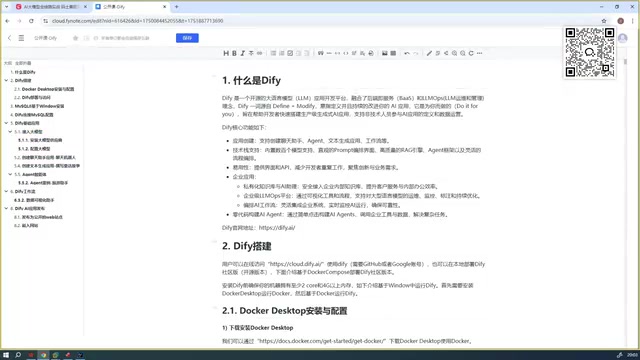
Task: Click the page vertical scrollbar thumb
Action: (625, 62)
